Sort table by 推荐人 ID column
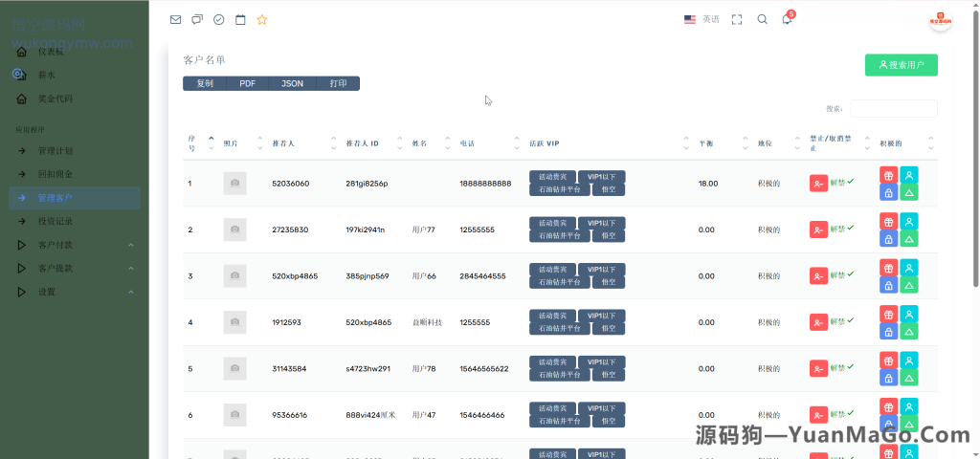Image resolution: width=980 pixels, height=459 pixels. click(x=374, y=143)
